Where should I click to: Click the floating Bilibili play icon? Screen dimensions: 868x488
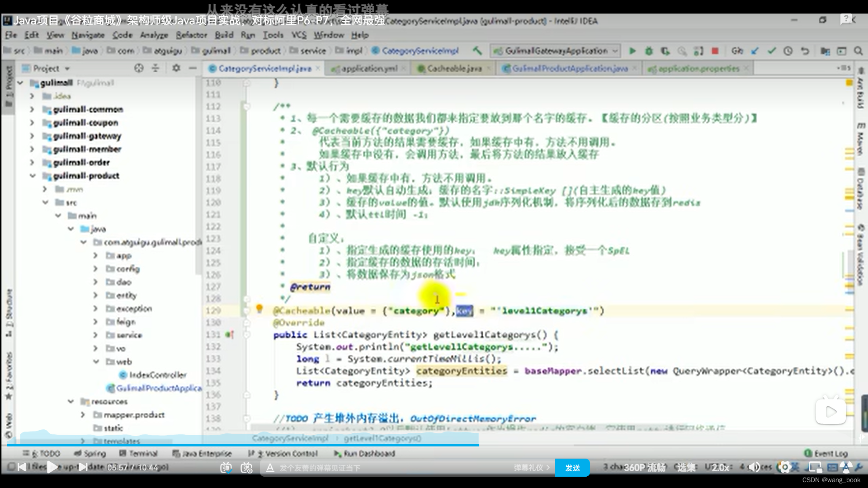[830, 410]
